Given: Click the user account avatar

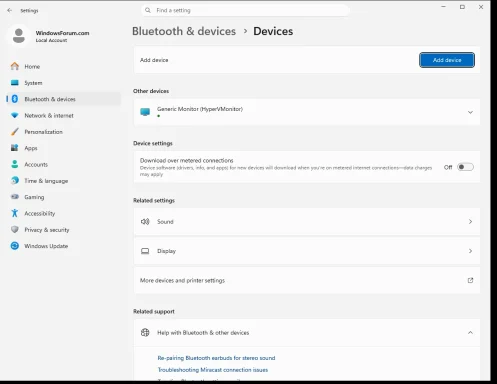Looking at the screenshot, I should [19, 36].
